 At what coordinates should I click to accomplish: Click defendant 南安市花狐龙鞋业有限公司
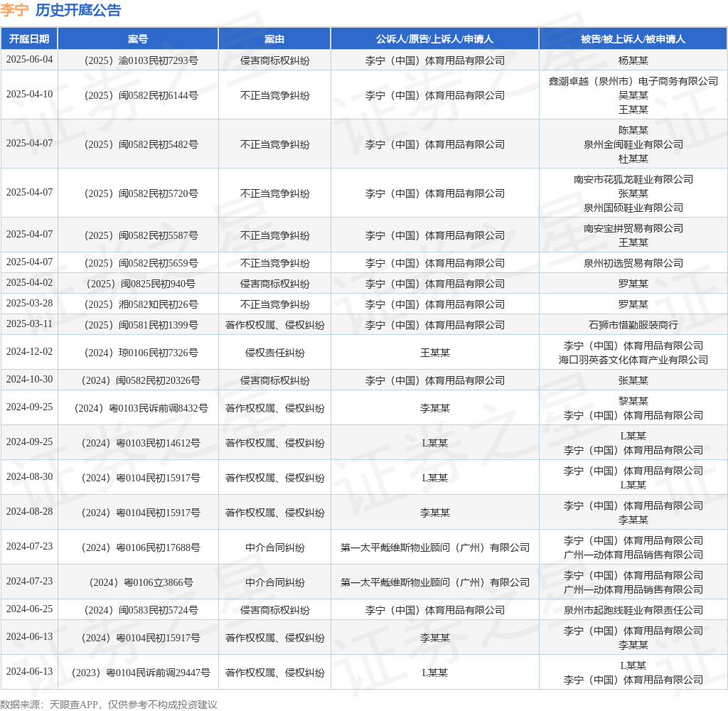(633, 179)
